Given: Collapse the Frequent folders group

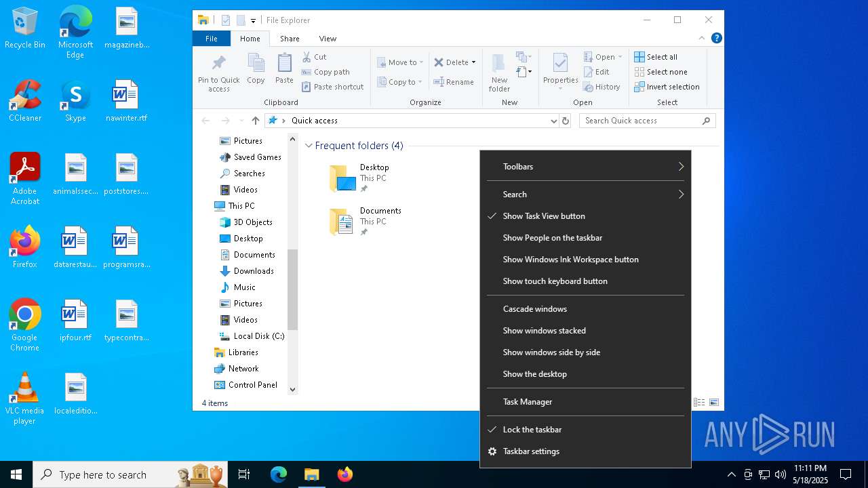Looking at the screenshot, I should [309, 146].
